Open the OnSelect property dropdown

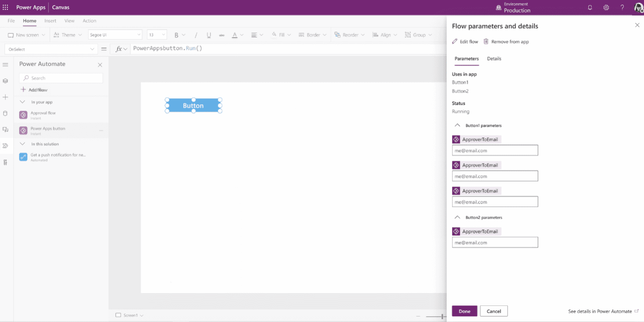tap(51, 49)
